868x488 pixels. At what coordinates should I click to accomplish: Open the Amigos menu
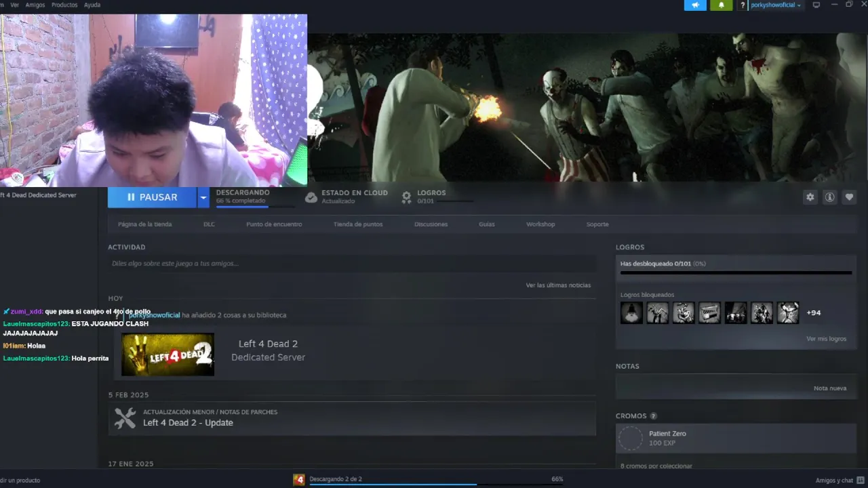pyautogui.click(x=35, y=5)
